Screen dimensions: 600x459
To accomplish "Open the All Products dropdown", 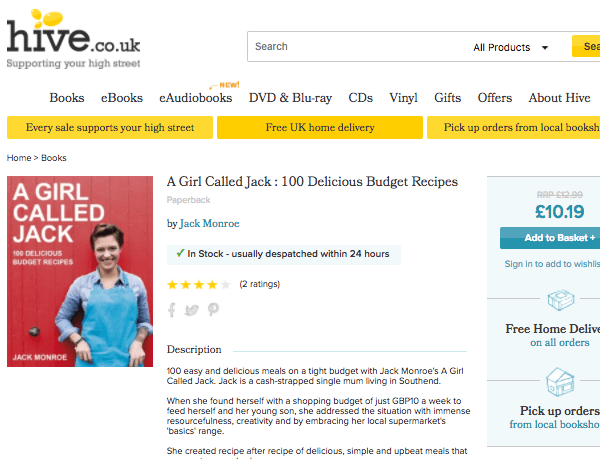I will (511, 47).
